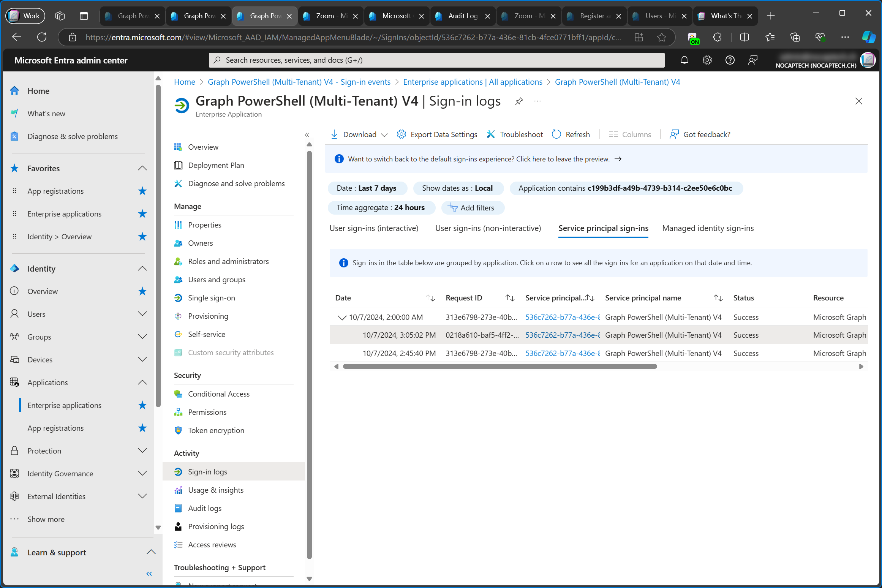Image resolution: width=882 pixels, height=588 pixels.
Task: Collapse the 10/7/2024 2:00:00 AM row group
Action: point(342,318)
